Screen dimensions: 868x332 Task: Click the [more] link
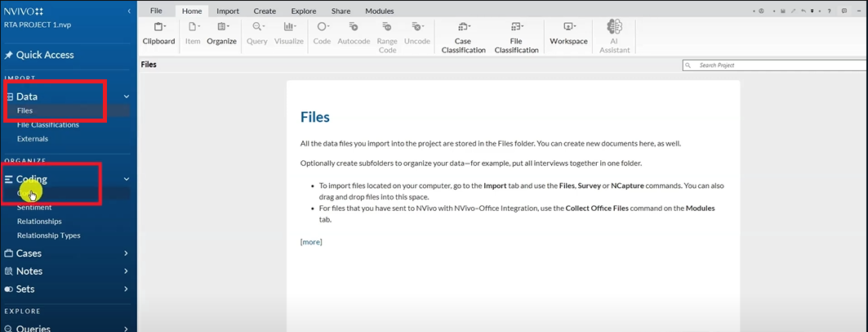click(311, 241)
